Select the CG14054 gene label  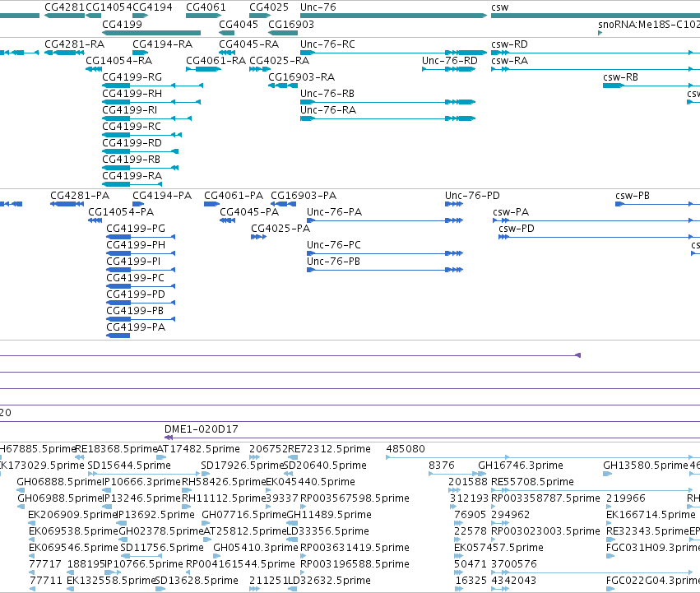(x=109, y=7)
